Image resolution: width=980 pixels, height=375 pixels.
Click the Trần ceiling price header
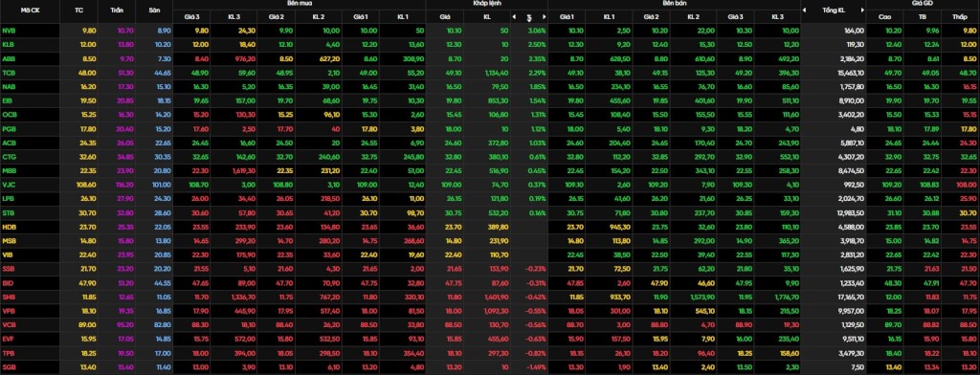click(x=116, y=11)
